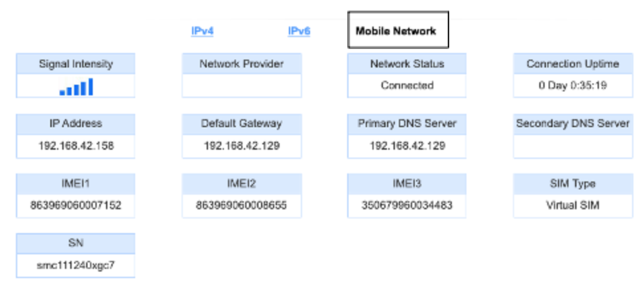The width and height of the screenshot is (644, 294).
Task: Click the SN header label
Action: 76,243
